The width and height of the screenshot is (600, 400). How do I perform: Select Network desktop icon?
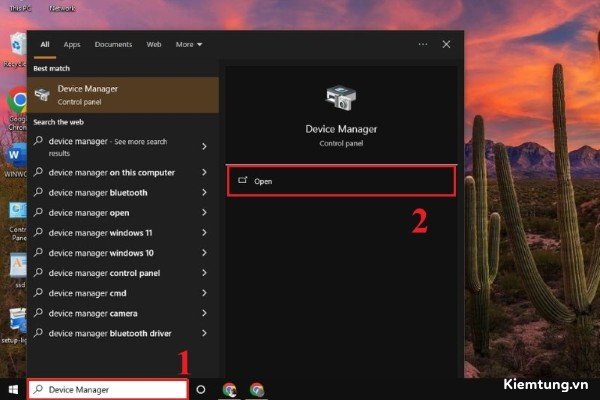click(62, 8)
